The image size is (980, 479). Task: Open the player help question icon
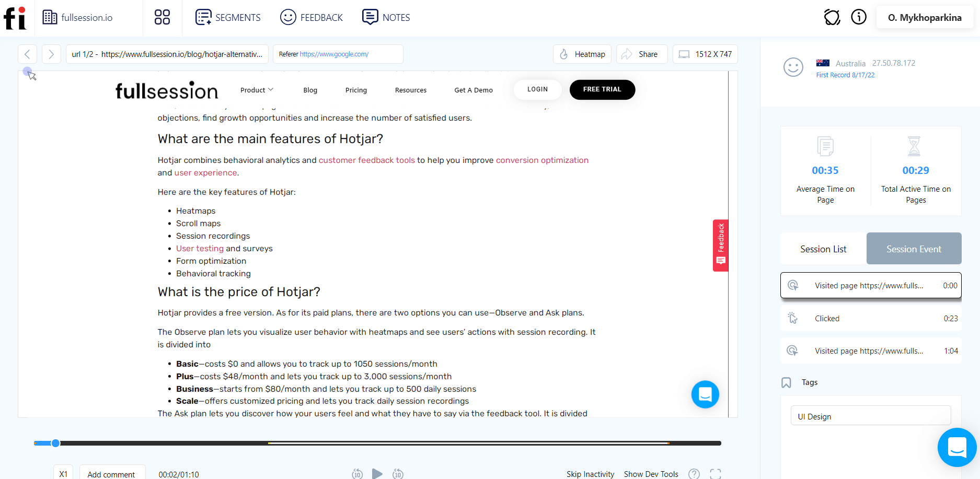pyautogui.click(x=694, y=474)
